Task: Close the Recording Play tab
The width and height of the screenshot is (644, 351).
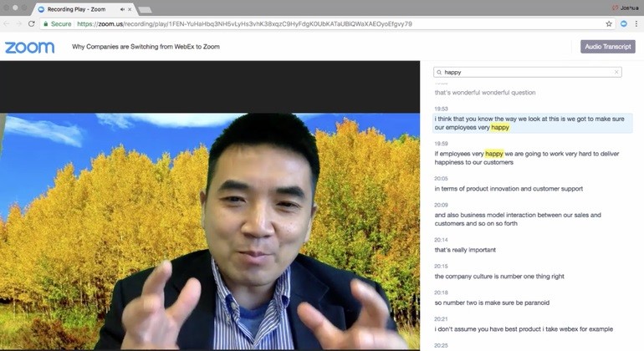Action: point(130,9)
